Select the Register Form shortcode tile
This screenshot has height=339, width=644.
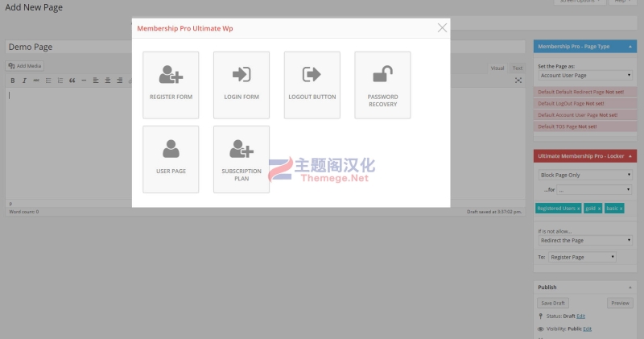(x=171, y=85)
